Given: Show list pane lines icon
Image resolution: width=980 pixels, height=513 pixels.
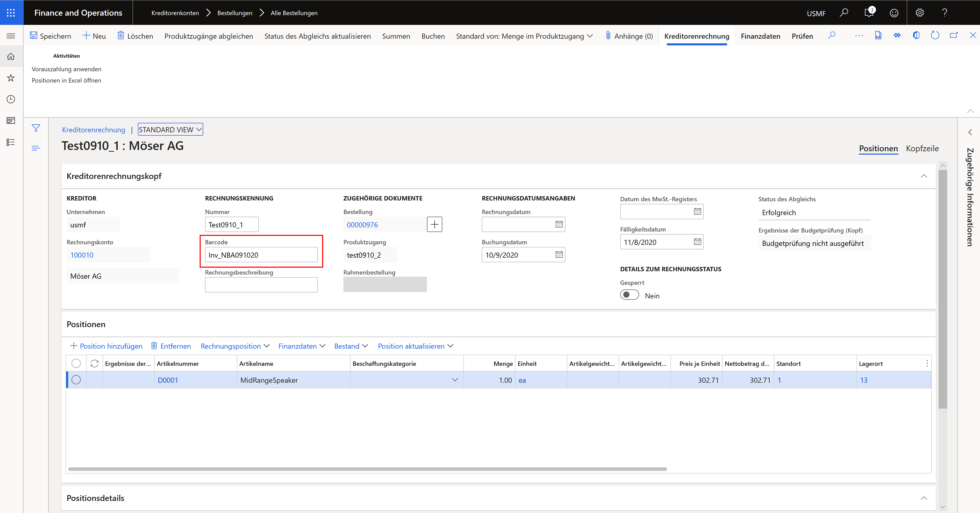Looking at the screenshot, I should [36, 148].
